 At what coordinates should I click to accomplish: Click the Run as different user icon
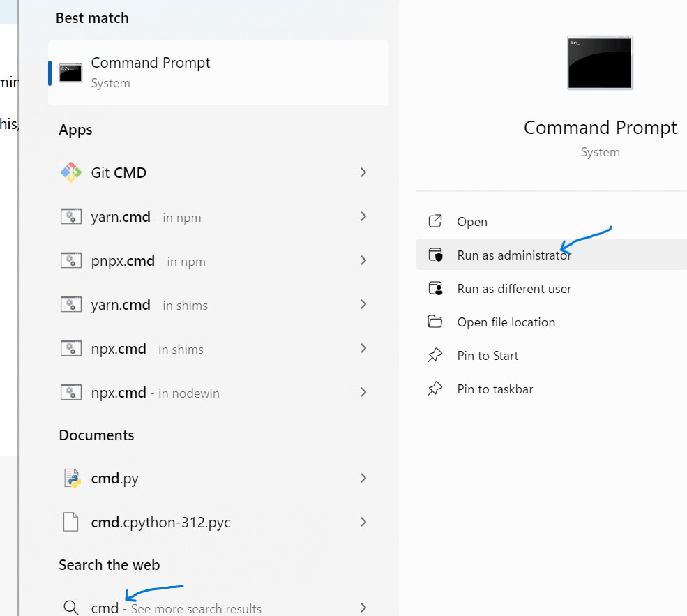(x=435, y=288)
